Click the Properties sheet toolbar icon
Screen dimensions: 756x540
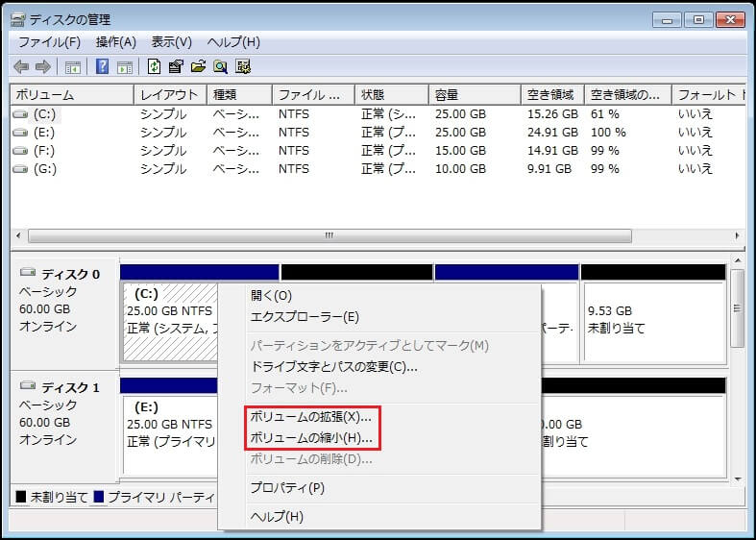point(176,66)
